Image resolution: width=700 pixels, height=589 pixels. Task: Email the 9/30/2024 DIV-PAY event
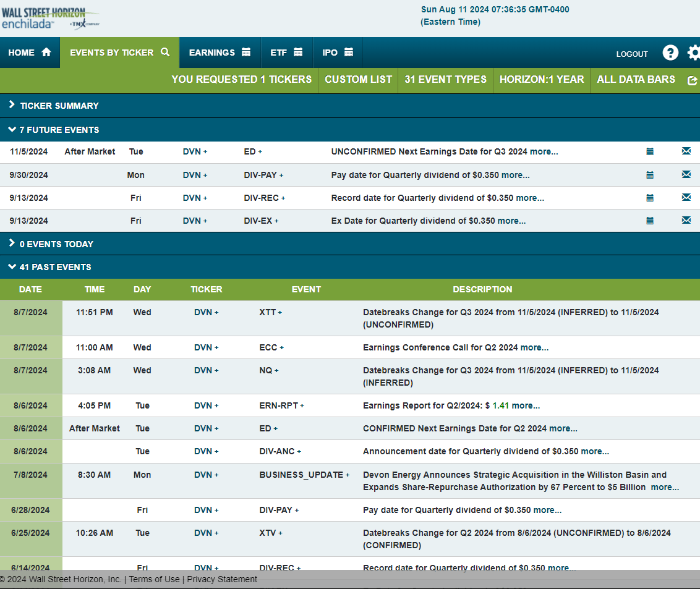click(686, 174)
